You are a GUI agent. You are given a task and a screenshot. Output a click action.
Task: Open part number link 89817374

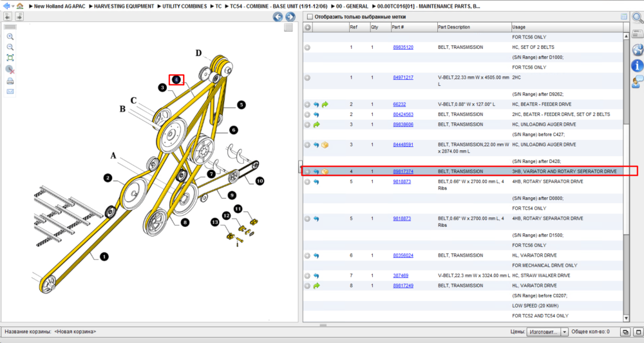403,171
